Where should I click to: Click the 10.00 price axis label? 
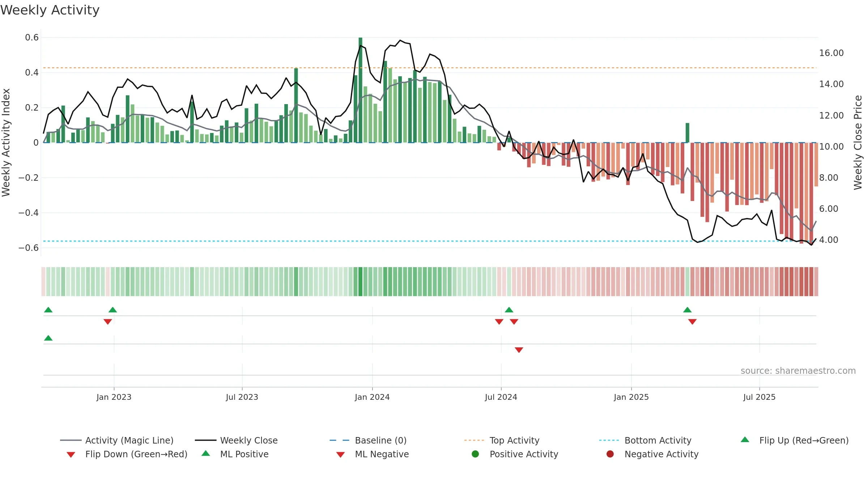tap(831, 146)
